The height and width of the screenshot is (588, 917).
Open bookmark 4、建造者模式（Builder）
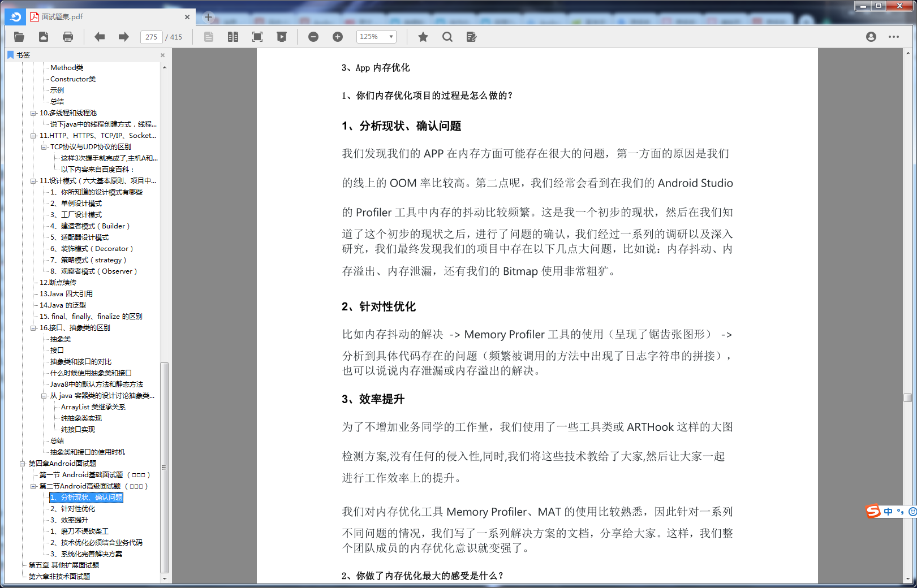90,226
